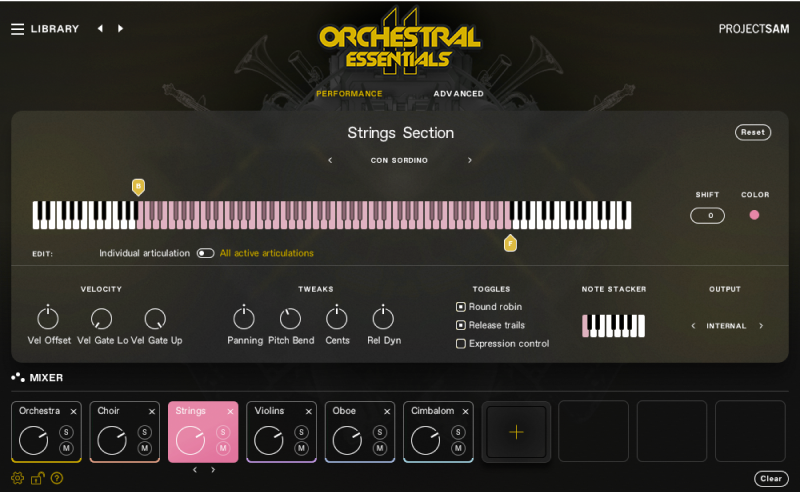Click the Pitch Bend knob

point(290,318)
